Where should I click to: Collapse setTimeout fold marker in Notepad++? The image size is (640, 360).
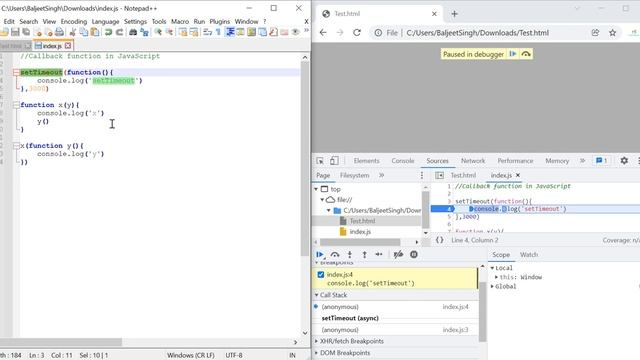16,72
